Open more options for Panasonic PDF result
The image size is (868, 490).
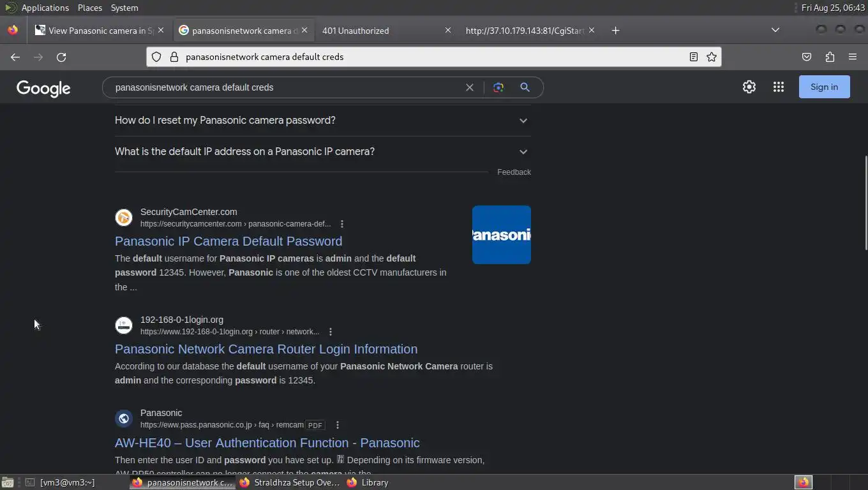(x=338, y=425)
